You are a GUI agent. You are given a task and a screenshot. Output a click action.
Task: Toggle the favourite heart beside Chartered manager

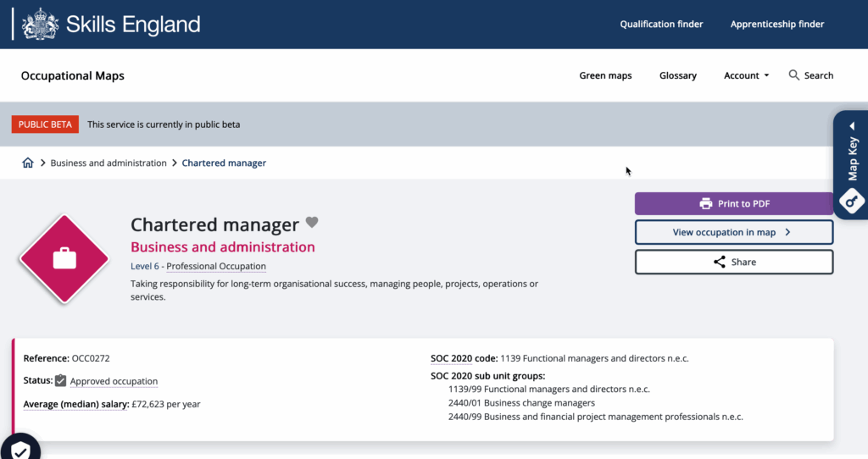point(312,223)
